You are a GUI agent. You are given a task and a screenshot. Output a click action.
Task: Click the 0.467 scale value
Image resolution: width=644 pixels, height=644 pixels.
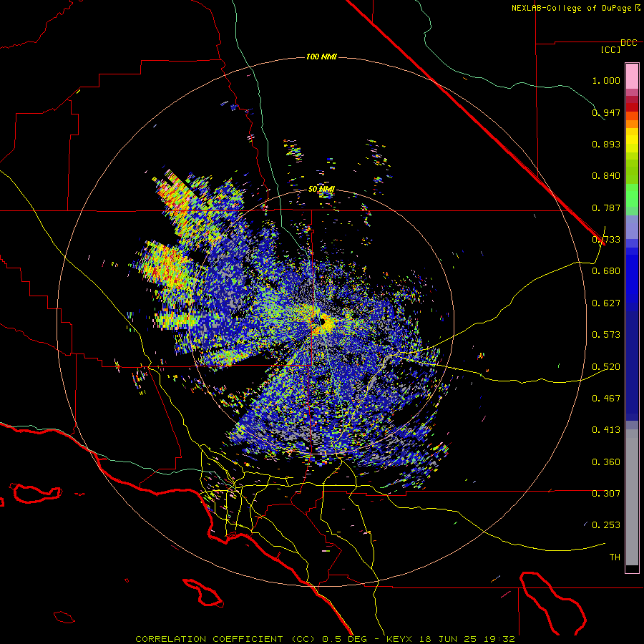(606, 399)
